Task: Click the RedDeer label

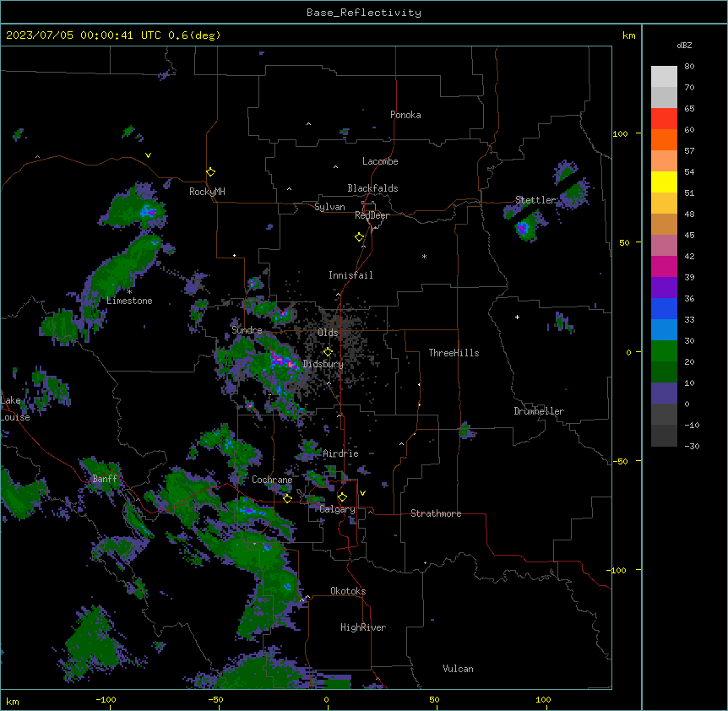Action: [372, 215]
